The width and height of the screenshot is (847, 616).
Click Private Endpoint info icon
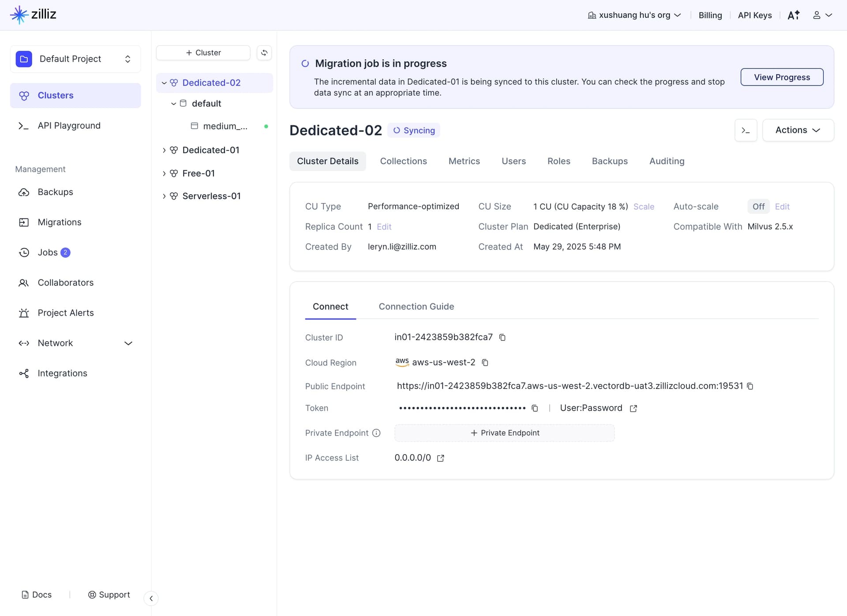point(376,433)
